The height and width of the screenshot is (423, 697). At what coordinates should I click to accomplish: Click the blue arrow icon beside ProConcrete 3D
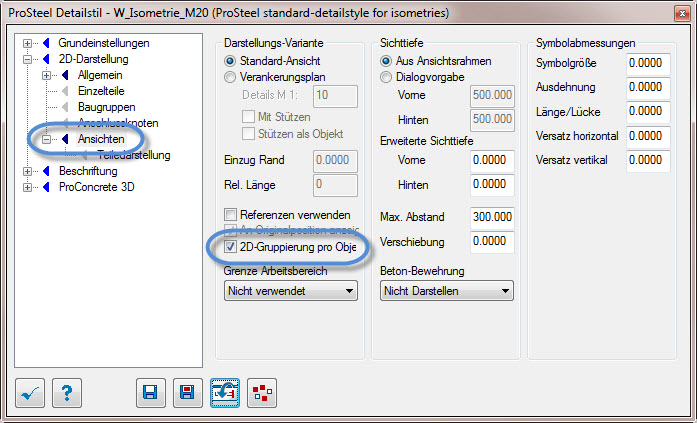pos(46,188)
